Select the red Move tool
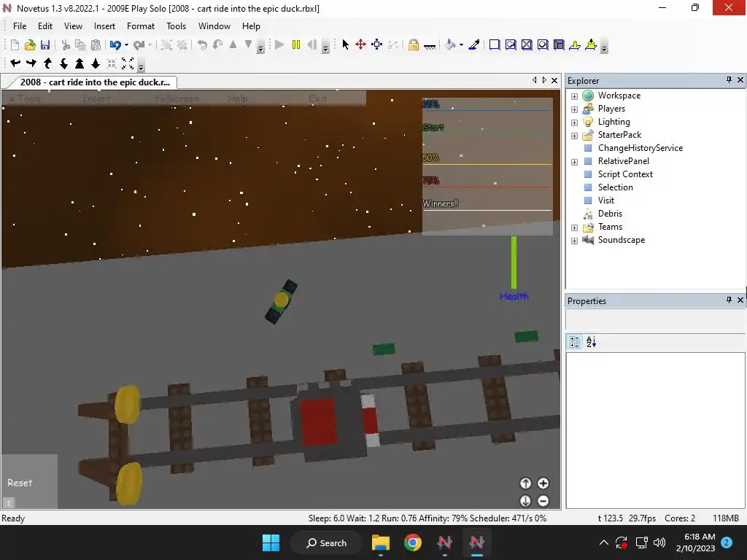The height and width of the screenshot is (560, 747). pyautogui.click(x=360, y=44)
